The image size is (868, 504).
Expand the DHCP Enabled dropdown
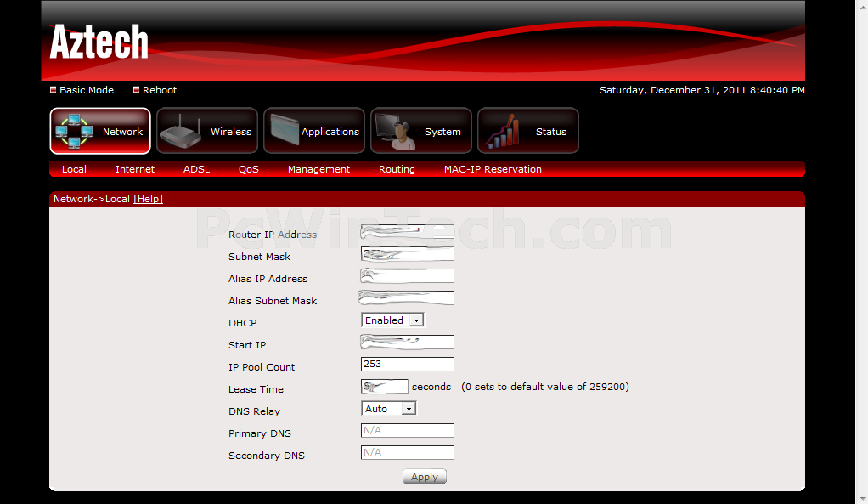392,320
